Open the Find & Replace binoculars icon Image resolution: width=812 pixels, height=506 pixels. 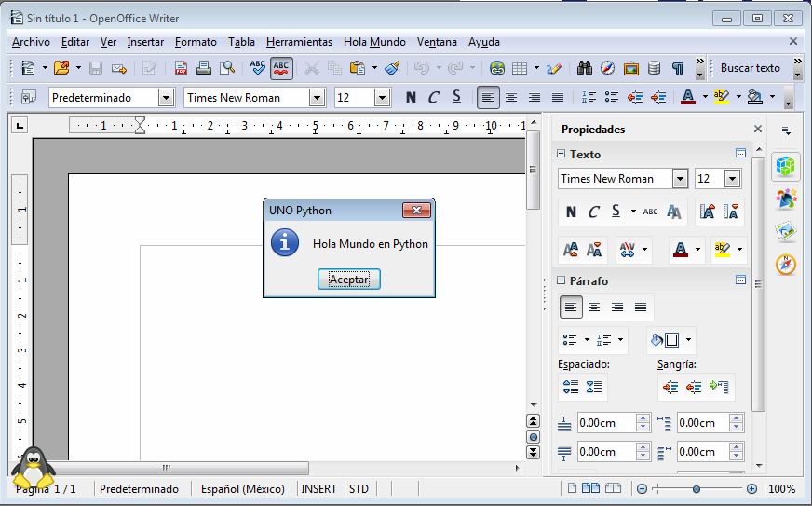[x=585, y=68]
